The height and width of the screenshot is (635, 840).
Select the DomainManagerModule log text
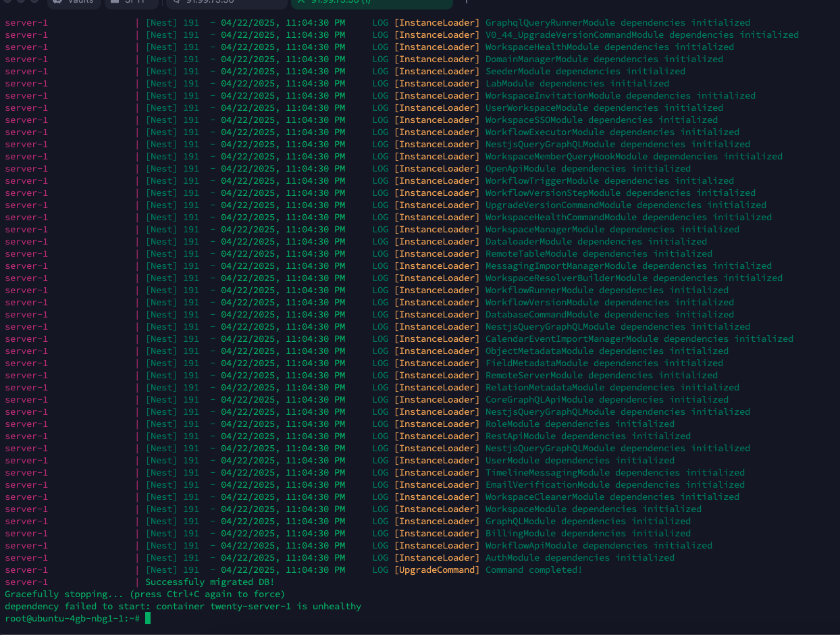tap(604, 59)
